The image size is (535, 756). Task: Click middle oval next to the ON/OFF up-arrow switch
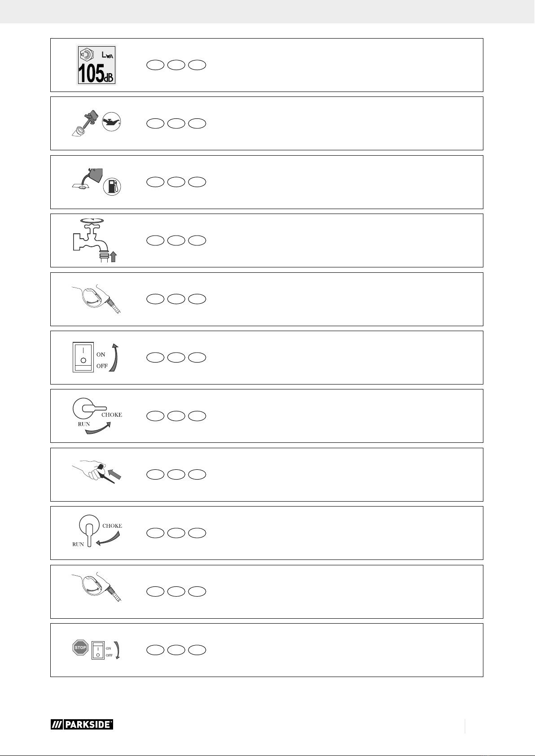pyautogui.click(x=176, y=358)
